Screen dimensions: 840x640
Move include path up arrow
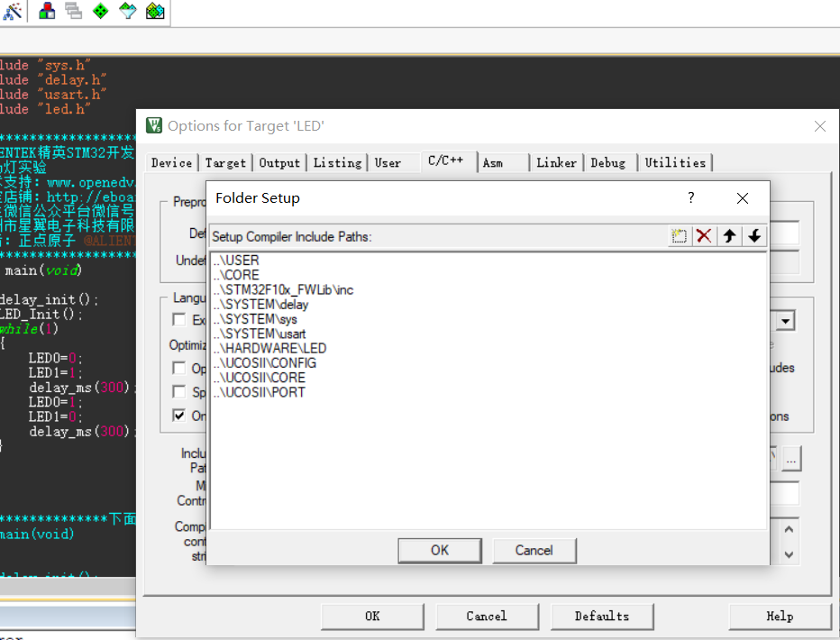[x=729, y=235]
